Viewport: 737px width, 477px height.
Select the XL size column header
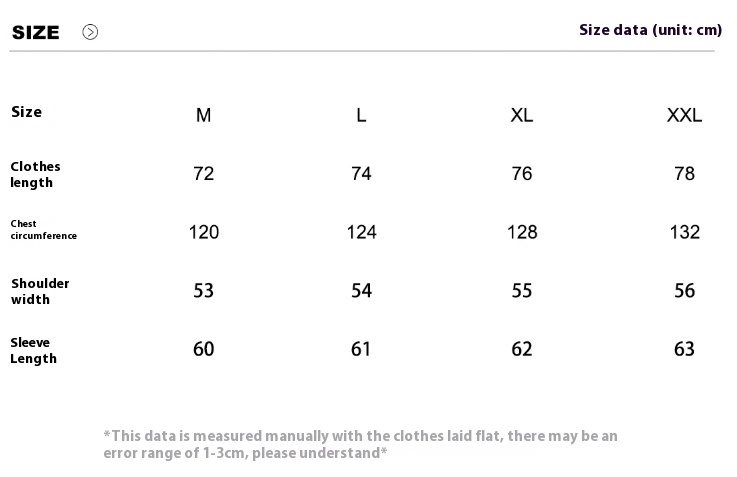522,115
